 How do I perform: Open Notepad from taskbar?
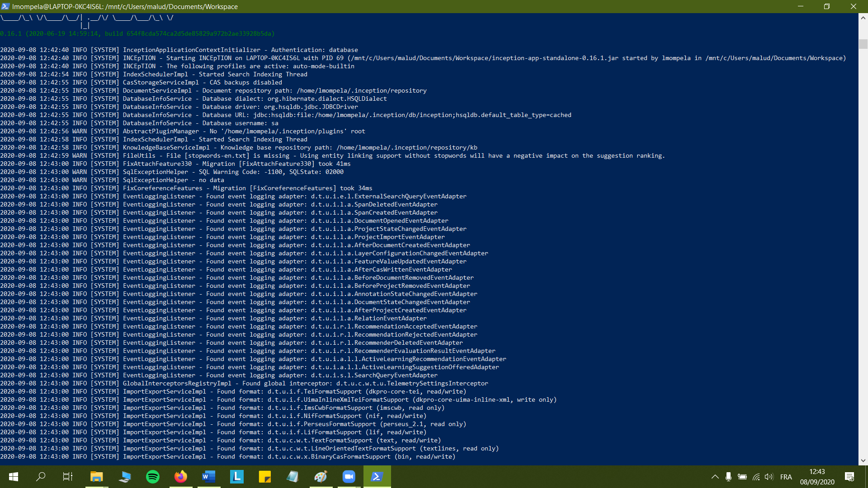point(293,477)
